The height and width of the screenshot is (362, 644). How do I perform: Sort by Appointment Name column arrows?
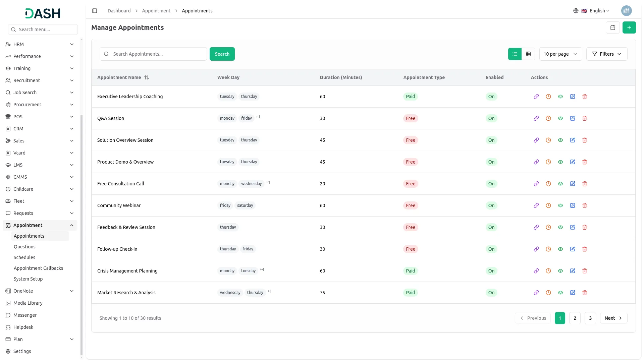(x=147, y=77)
